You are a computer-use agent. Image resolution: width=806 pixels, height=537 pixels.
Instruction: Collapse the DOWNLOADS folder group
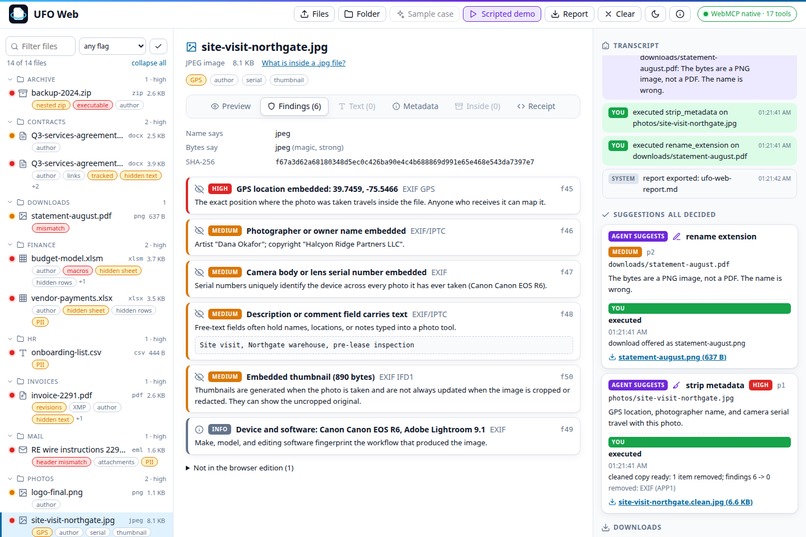coord(10,202)
